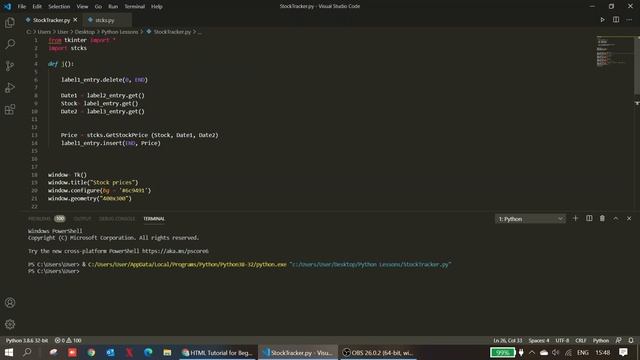Open Windows Action Center notifications

tap(623, 352)
